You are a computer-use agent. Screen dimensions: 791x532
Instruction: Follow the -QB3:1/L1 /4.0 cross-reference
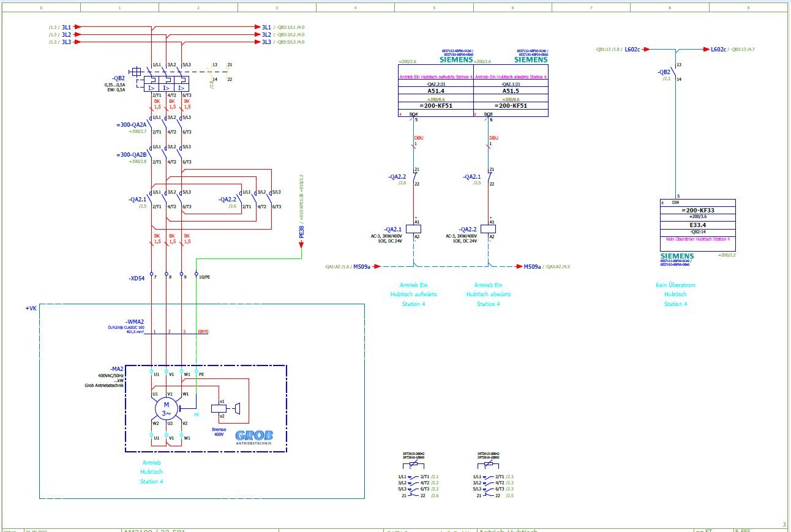click(x=289, y=27)
